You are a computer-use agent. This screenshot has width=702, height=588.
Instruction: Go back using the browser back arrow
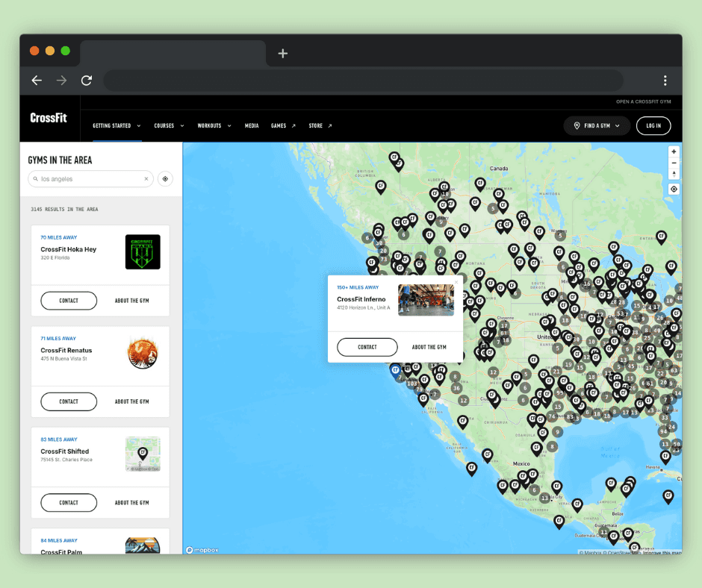(x=37, y=80)
